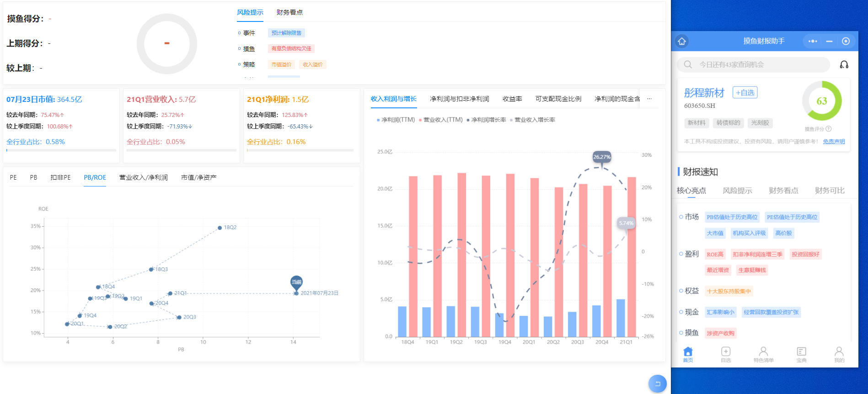Click the 预计解除限售 event tag

(286, 33)
